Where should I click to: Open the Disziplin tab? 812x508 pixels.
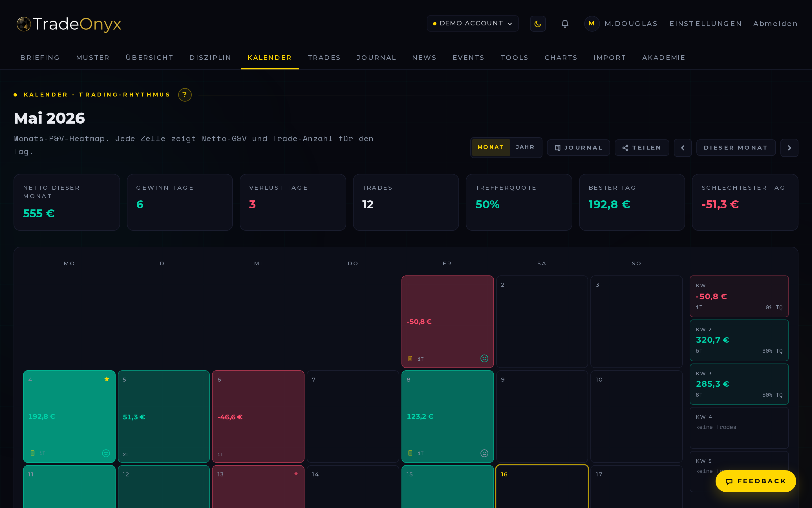click(x=210, y=58)
